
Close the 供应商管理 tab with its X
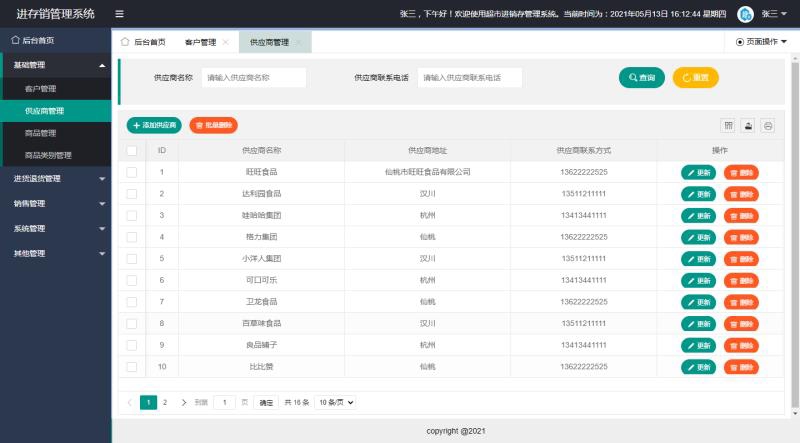(x=298, y=42)
